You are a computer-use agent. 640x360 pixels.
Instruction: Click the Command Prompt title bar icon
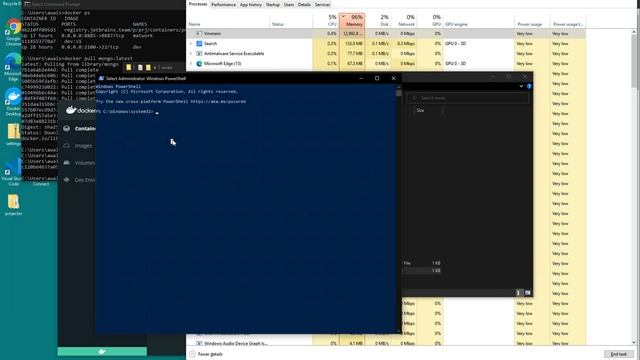27,4
